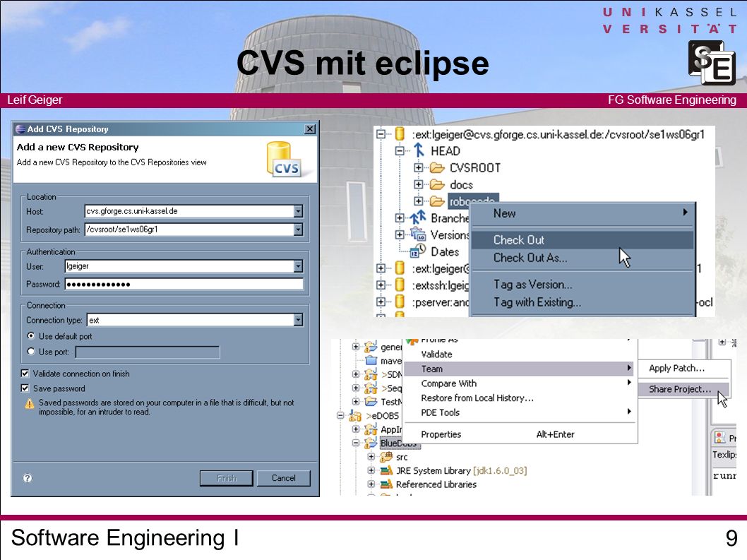Open the New submenu in the context menu
747x560 pixels.
click(582, 213)
